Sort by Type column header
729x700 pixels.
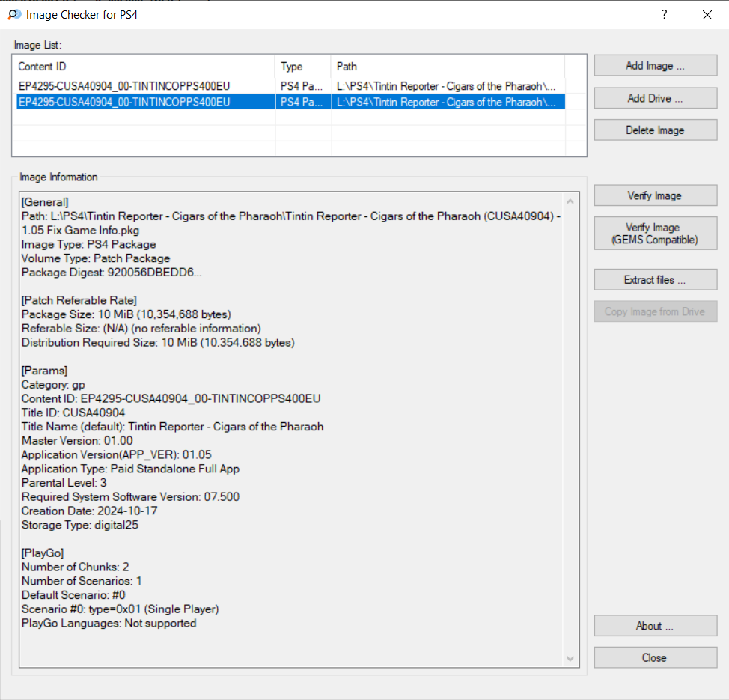point(303,67)
